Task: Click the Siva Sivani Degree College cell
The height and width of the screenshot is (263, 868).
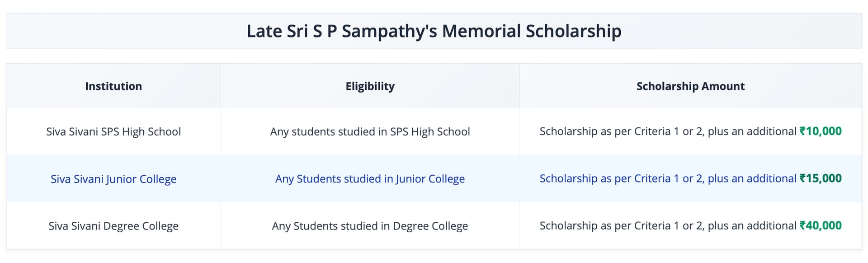Action: (x=113, y=226)
